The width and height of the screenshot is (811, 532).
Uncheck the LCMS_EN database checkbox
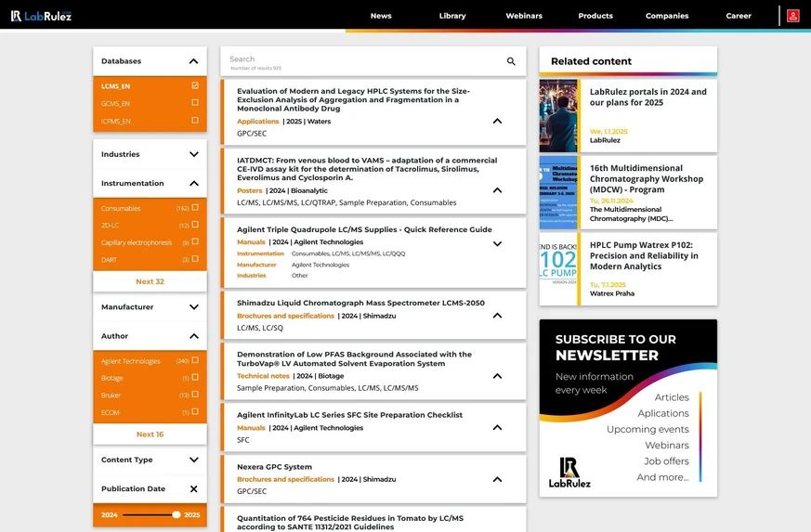pos(195,85)
